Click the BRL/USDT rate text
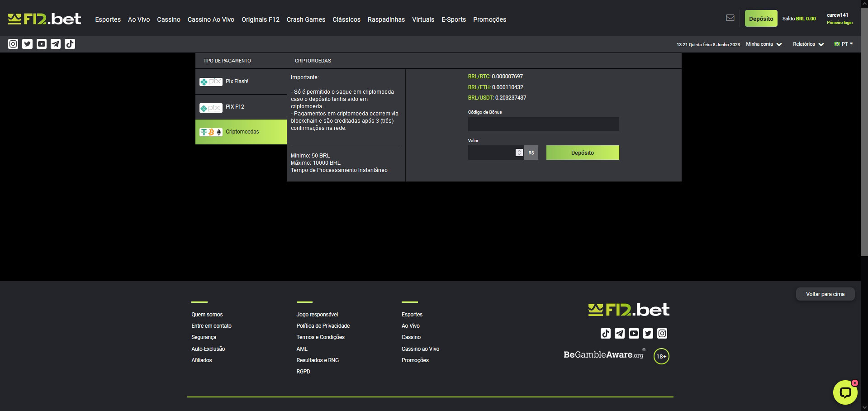This screenshot has width=868, height=411. 497,98
